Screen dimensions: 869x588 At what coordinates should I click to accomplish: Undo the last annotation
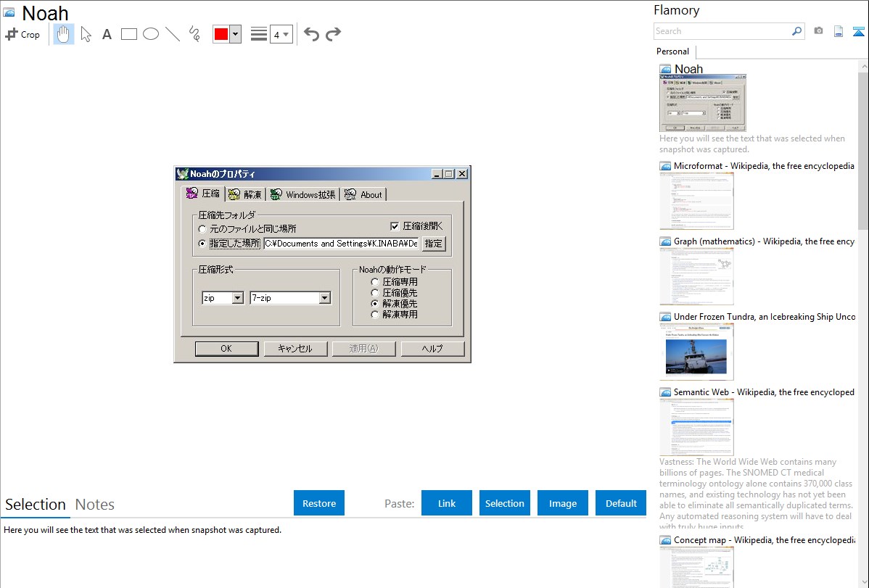pos(311,34)
